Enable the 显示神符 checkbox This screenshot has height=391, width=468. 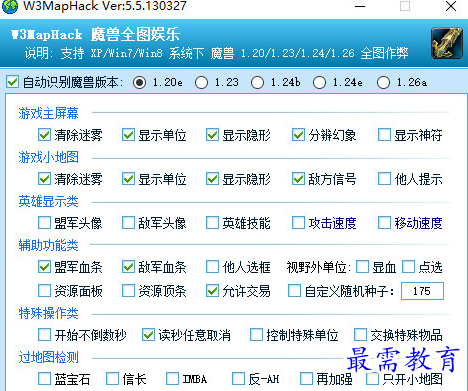[384, 135]
